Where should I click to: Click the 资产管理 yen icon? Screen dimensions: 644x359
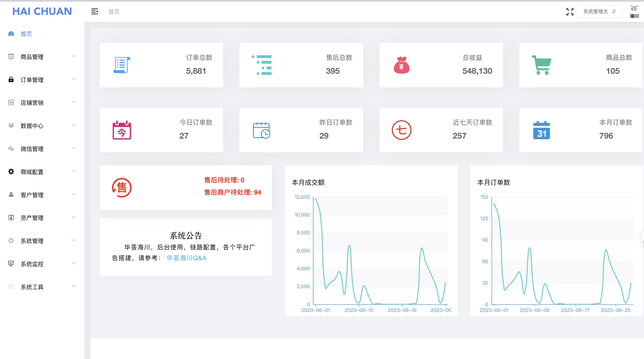coord(11,218)
